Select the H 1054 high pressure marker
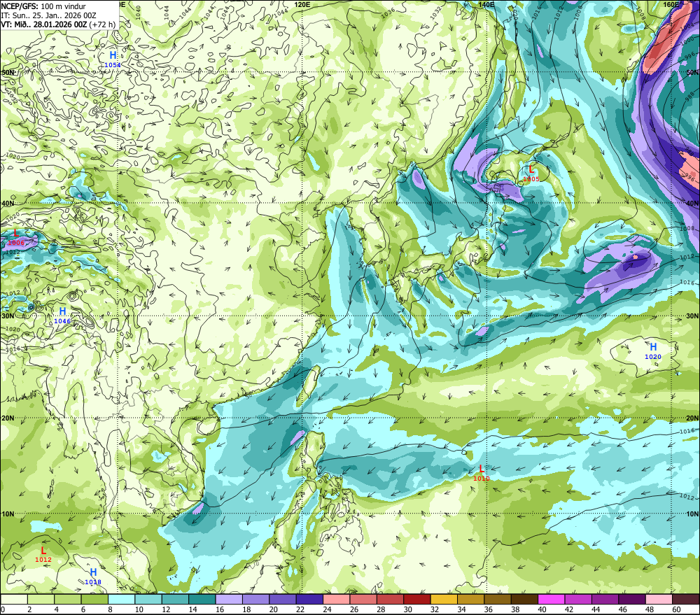Viewport: 700px width, 615px height. click(x=113, y=59)
